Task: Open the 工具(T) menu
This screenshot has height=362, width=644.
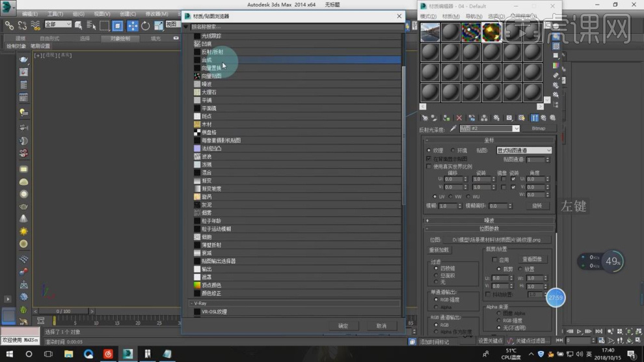Action: 55,14
